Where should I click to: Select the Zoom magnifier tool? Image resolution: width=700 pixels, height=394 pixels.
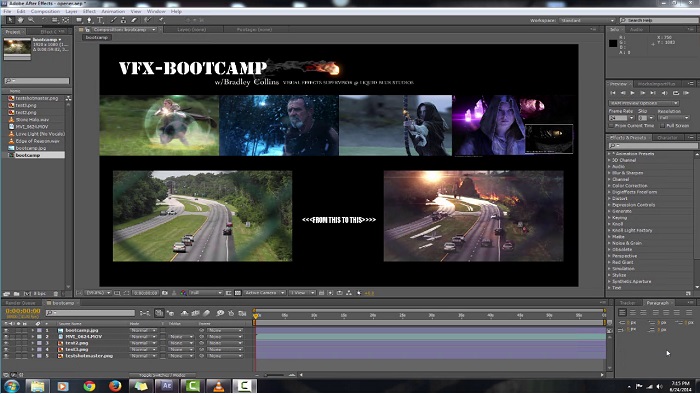31,20
